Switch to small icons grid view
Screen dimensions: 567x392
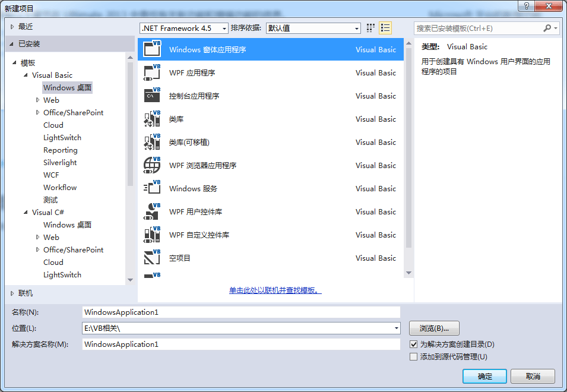click(x=370, y=28)
